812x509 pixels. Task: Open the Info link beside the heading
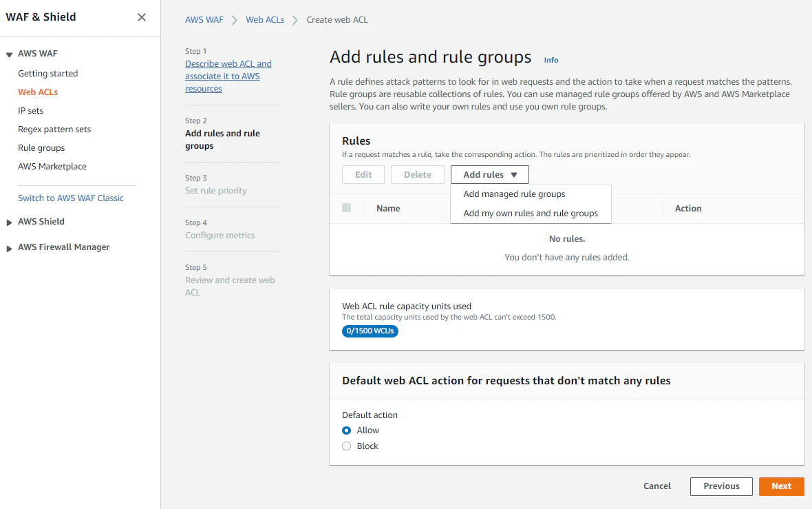(551, 61)
